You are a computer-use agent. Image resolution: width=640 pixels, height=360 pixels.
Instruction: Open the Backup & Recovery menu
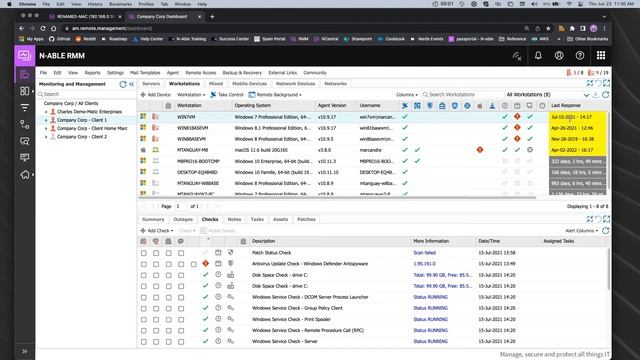242,73
